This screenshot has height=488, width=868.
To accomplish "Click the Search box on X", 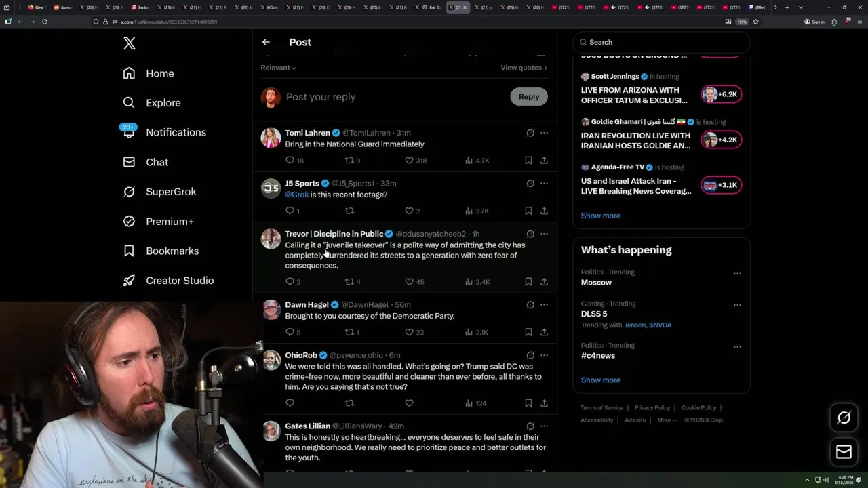I will tap(661, 42).
